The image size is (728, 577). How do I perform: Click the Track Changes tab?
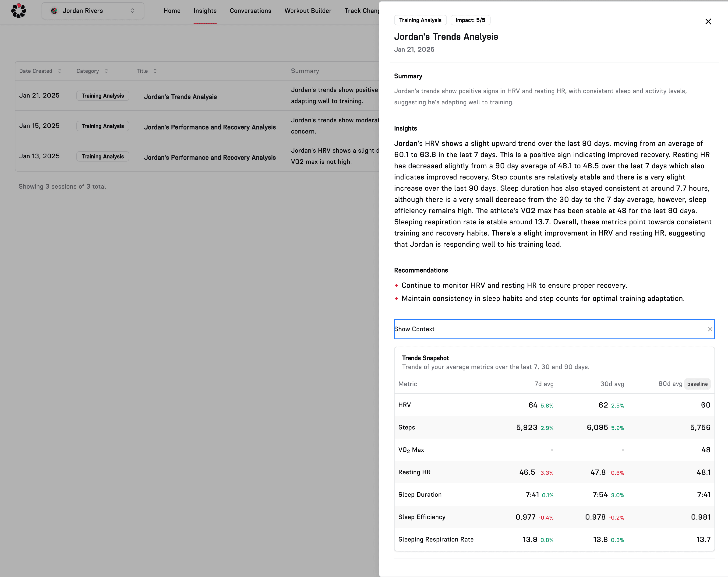click(x=361, y=11)
